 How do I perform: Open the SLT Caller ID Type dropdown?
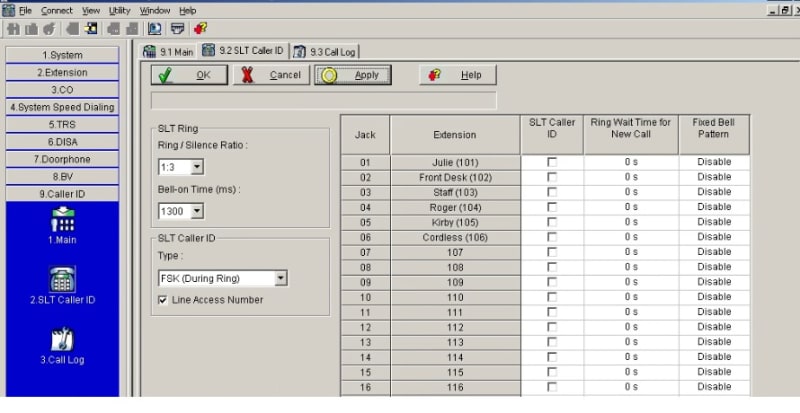coord(281,278)
